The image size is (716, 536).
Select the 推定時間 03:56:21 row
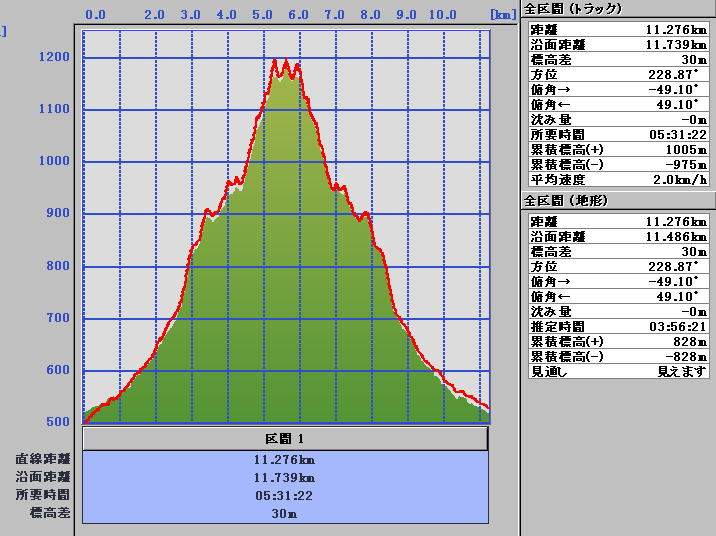coord(617,327)
